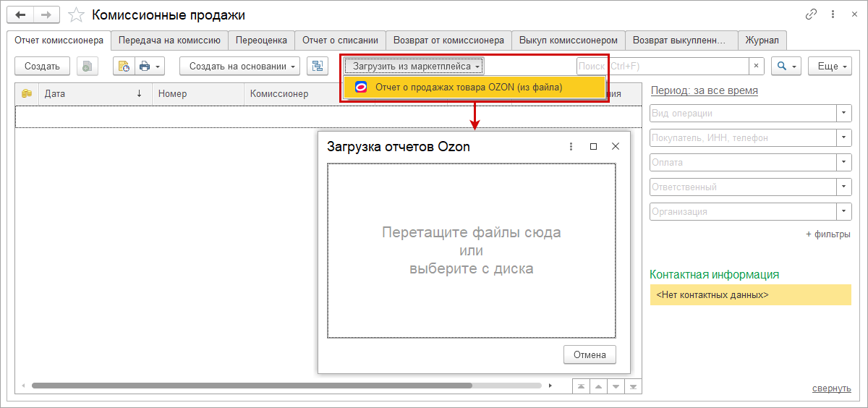Go back with the left arrow button
The width and height of the screenshot is (868, 408).
coord(20,14)
